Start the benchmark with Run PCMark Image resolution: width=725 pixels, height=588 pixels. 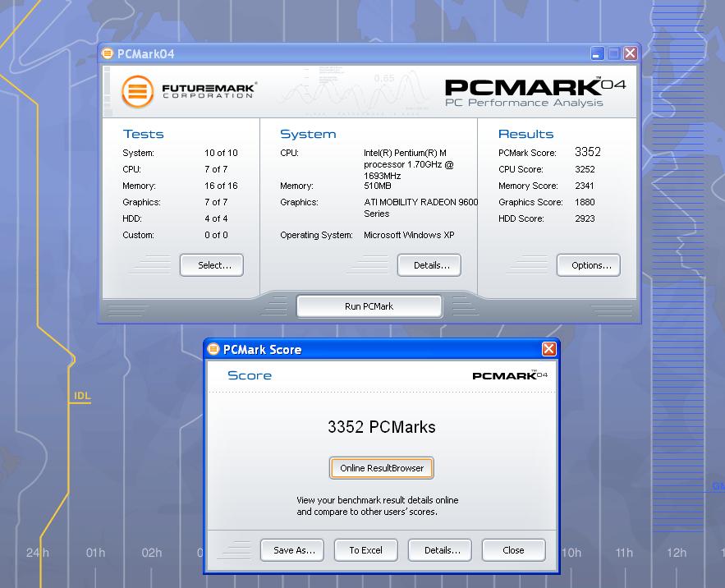369,306
